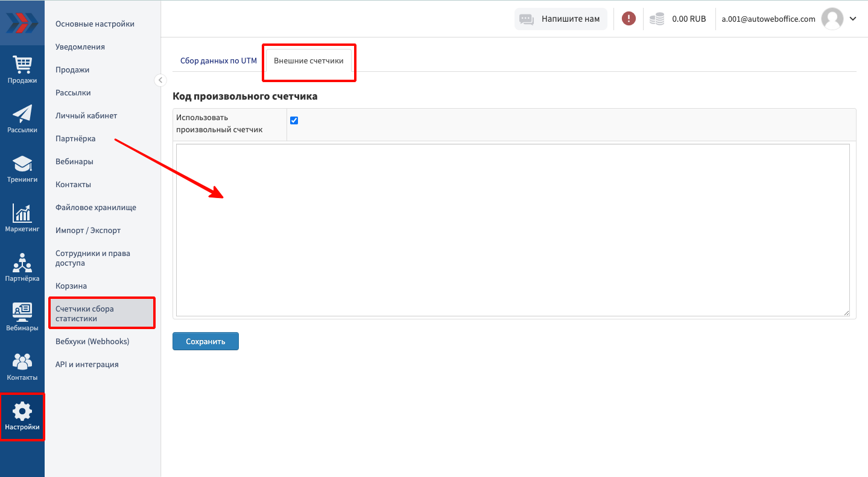The width and height of the screenshot is (868, 477).
Task: Open Маркетинг chart icon
Action: coord(22,214)
